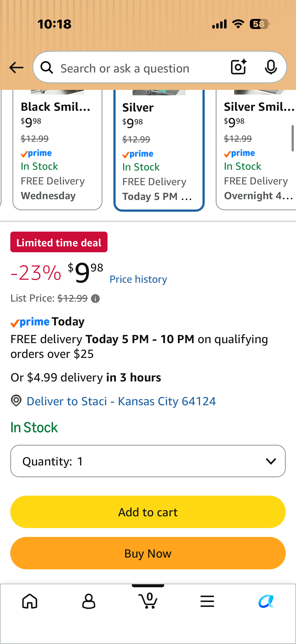Open the Price history link
This screenshot has width=296, height=644.
[138, 279]
